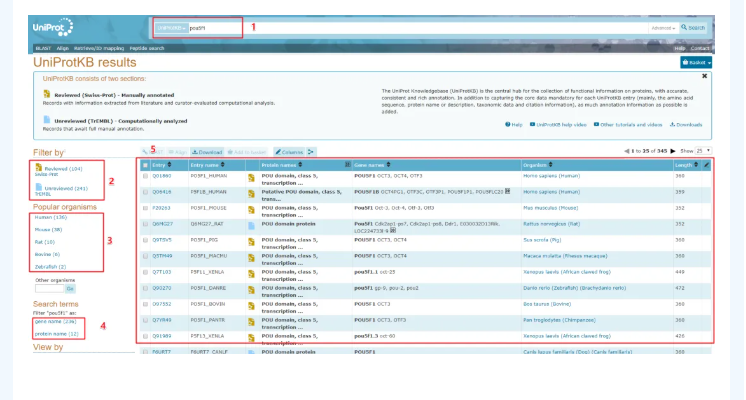Expand gene names in POU5F1B row

[x=508, y=191]
